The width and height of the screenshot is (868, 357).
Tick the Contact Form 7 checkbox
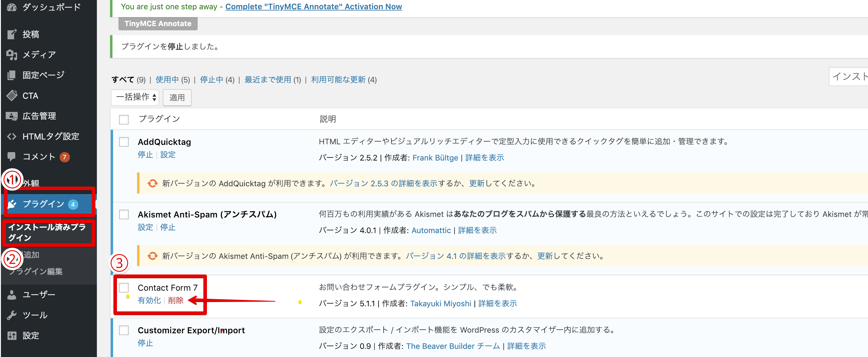(x=124, y=288)
